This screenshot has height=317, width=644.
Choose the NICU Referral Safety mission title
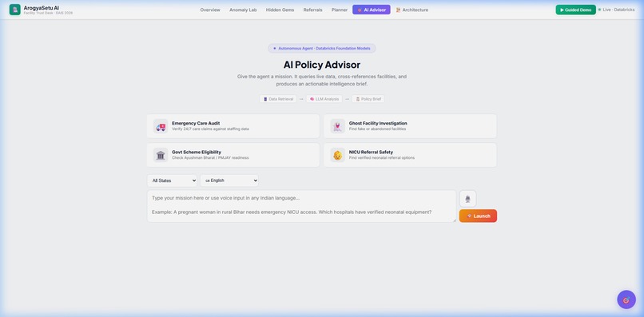point(371,152)
